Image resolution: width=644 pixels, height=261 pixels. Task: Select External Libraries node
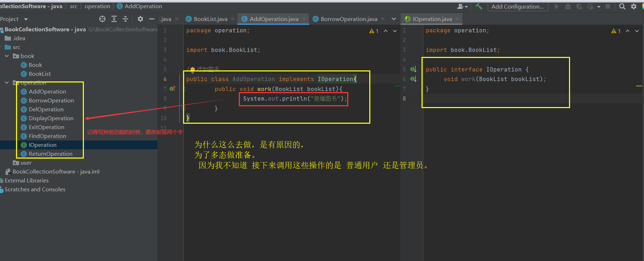pos(24,180)
